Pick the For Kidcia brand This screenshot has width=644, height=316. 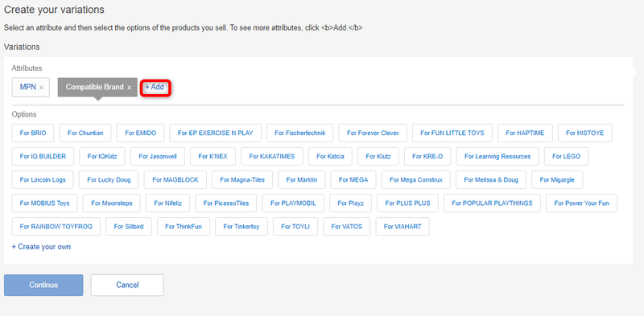coord(330,156)
